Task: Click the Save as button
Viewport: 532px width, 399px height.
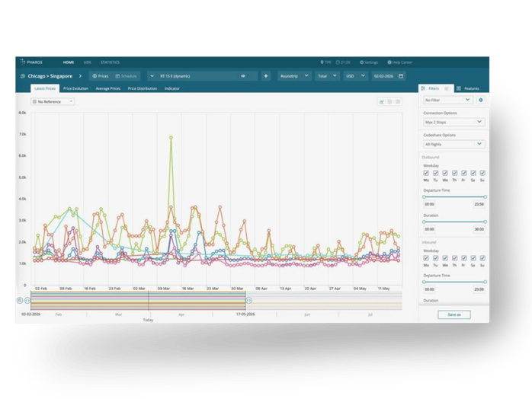Action: click(x=454, y=314)
